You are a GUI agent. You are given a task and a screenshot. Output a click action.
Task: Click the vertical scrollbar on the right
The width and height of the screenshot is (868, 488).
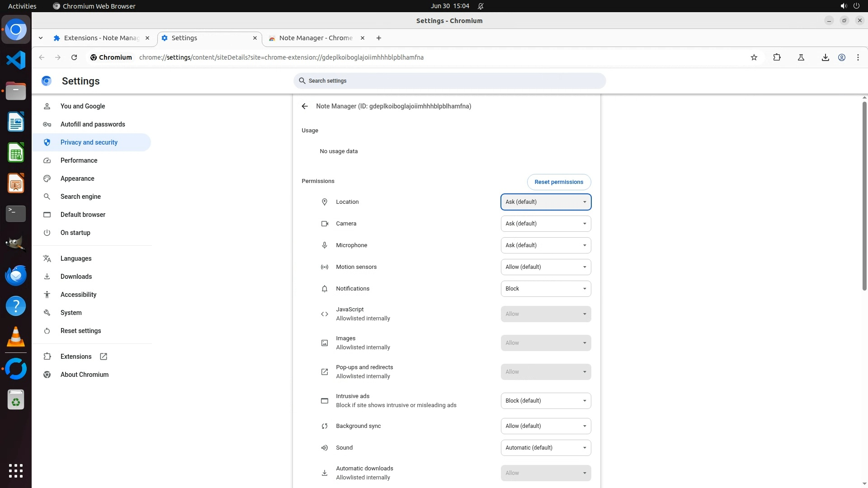(864, 197)
